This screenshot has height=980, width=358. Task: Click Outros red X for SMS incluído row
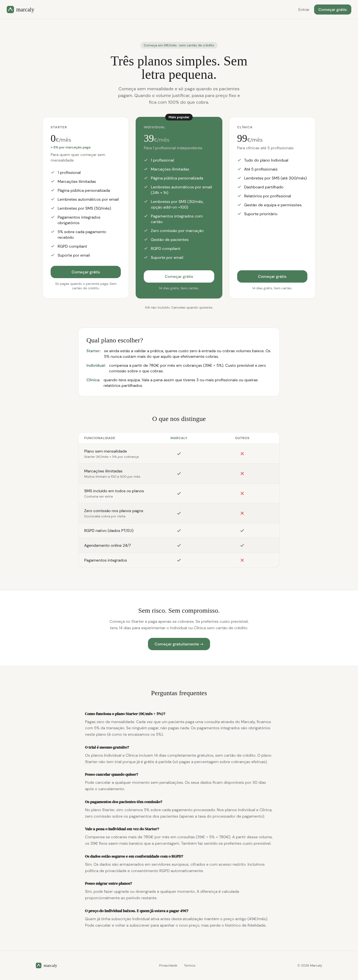(x=242, y=493)
